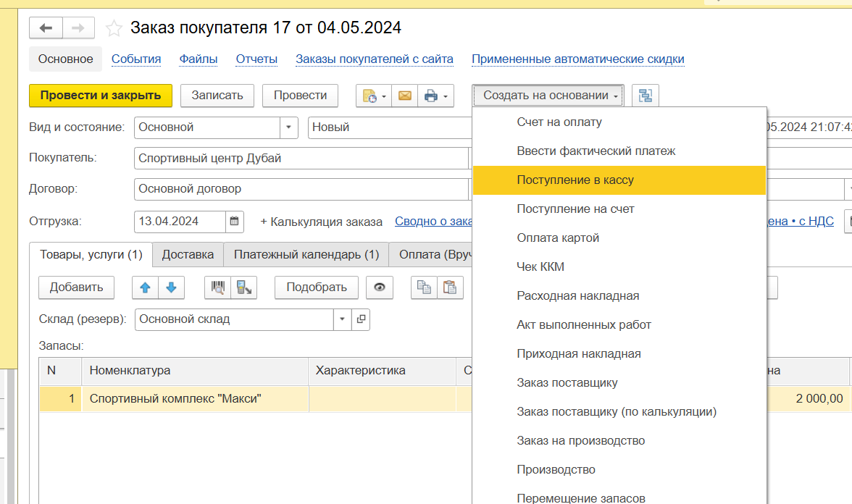Choose Расходная накладная from the menu
This screenshot has height=504, width=852.
pyautogui.click(x=577, y=296)
